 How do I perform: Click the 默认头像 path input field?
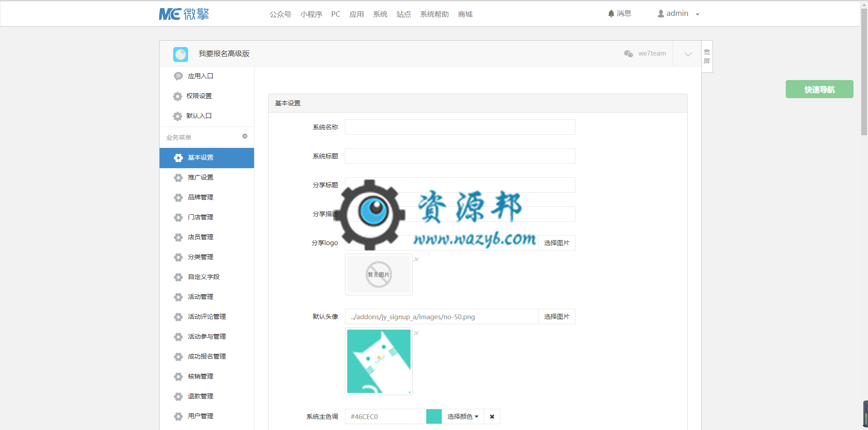pyautogui.click(x=442, y=317)
